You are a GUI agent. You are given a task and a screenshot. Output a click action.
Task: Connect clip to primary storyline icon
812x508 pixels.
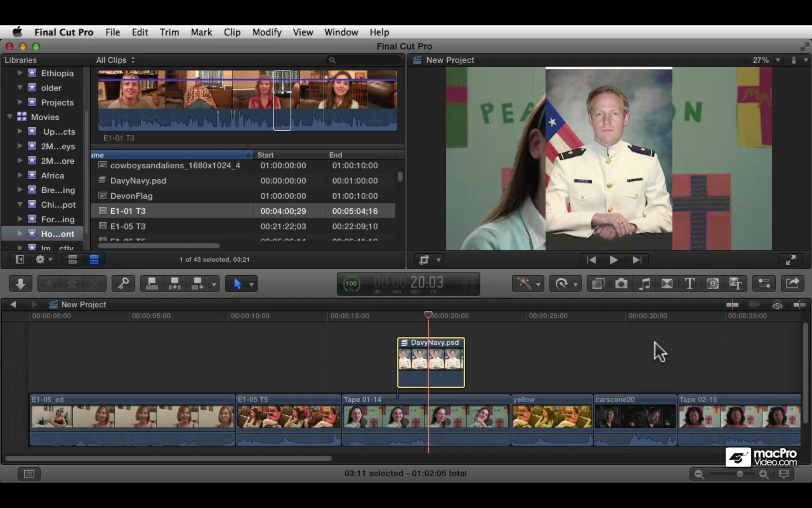(x=152, y=284)
